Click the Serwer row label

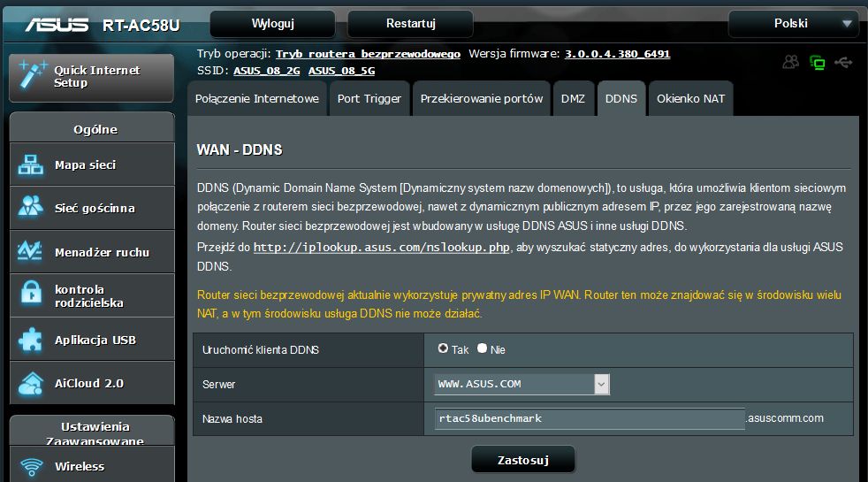[x=218, y=384]
